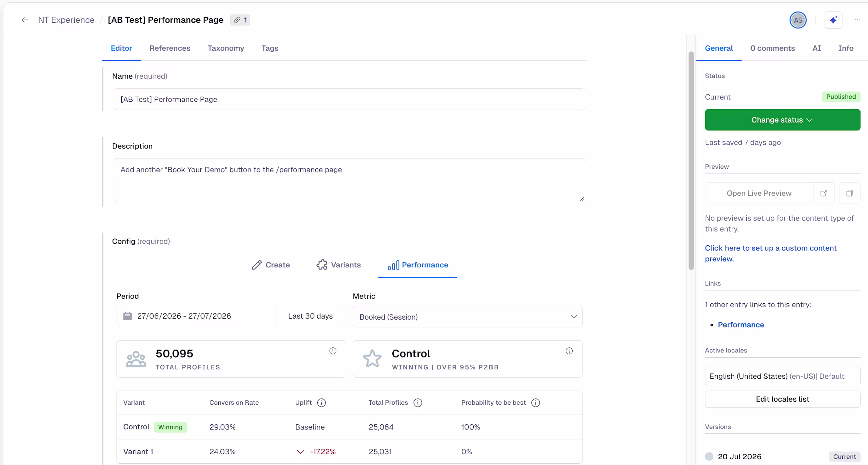Viewport: 868px width, 465px height.
Task: Launch the AI sparkle assistant
Action: (833, 20)
